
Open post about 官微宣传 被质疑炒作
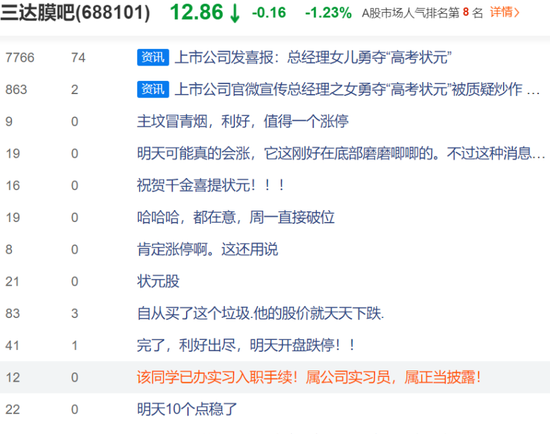357,89
